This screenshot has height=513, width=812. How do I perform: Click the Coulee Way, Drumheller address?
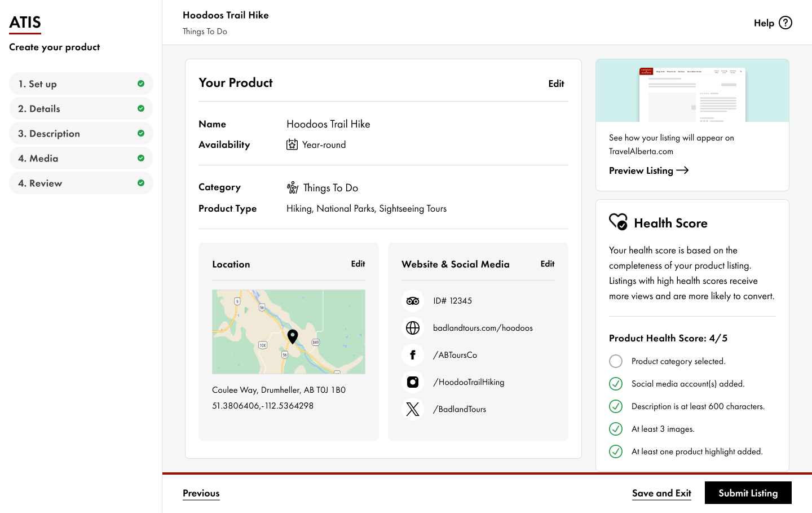[279, 390]
